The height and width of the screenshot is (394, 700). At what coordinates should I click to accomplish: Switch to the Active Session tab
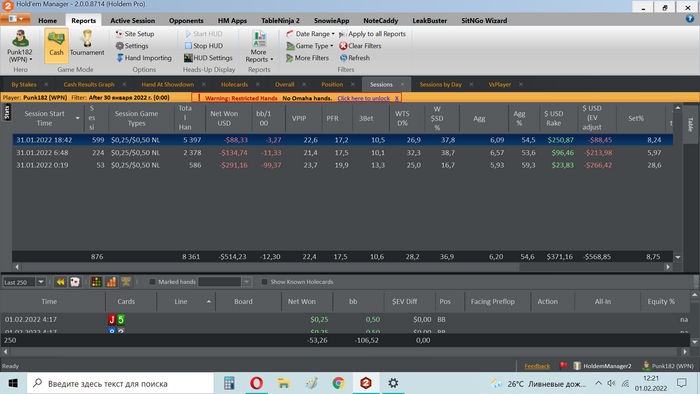[133, 21]
